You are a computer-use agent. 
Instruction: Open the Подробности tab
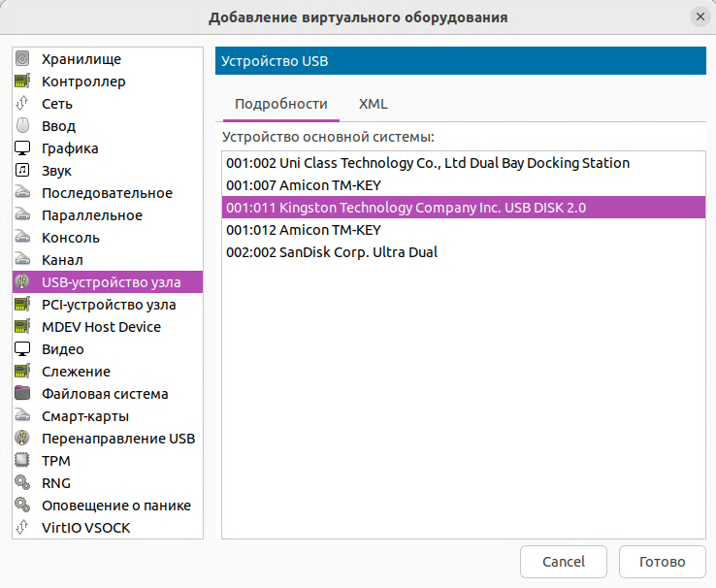(x=280, y=104)
